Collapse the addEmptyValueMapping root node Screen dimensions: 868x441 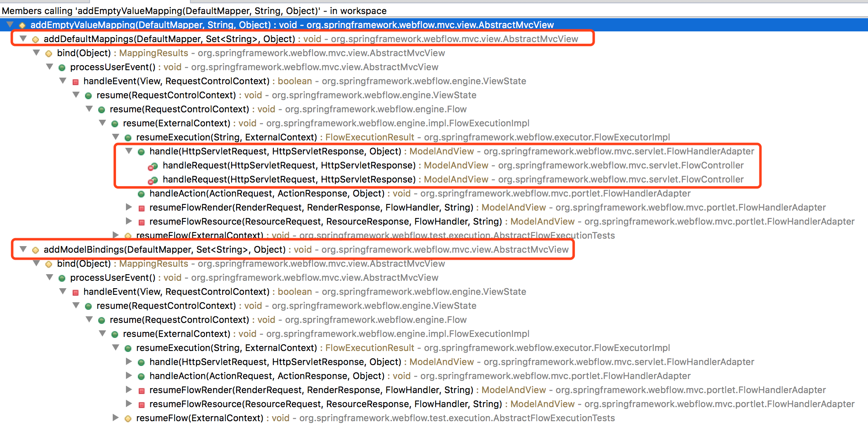point(11,25)
